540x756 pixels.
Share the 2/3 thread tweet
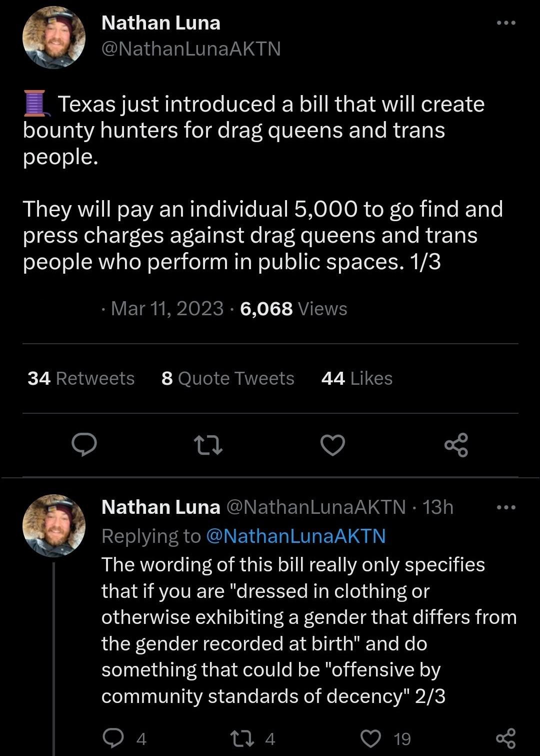[505, 738]
